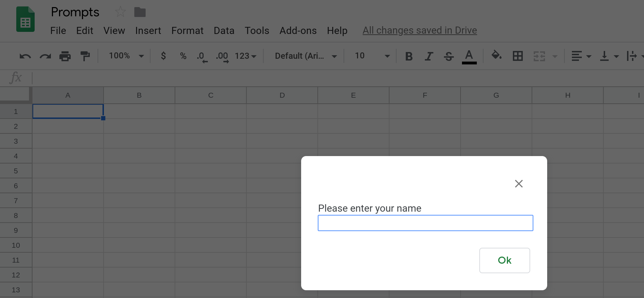644x298 pixels.
Task: Click the Google Sheets home icon
Action: 25,19
